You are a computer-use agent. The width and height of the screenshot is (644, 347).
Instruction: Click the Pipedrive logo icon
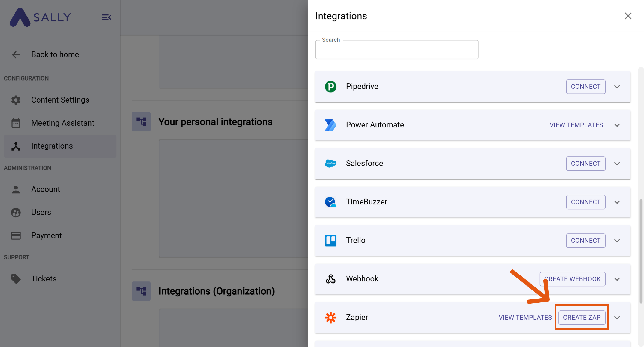pos(330,87)
